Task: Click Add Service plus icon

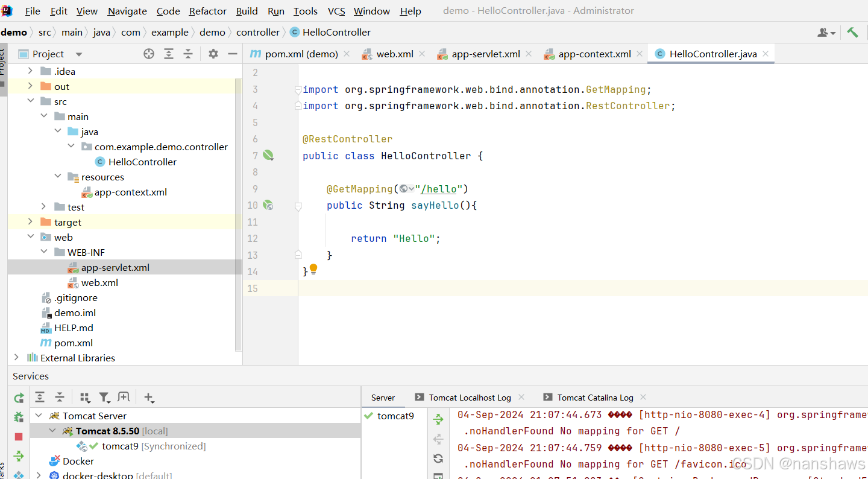Action: pyautogui.click(x=148, y=397)
